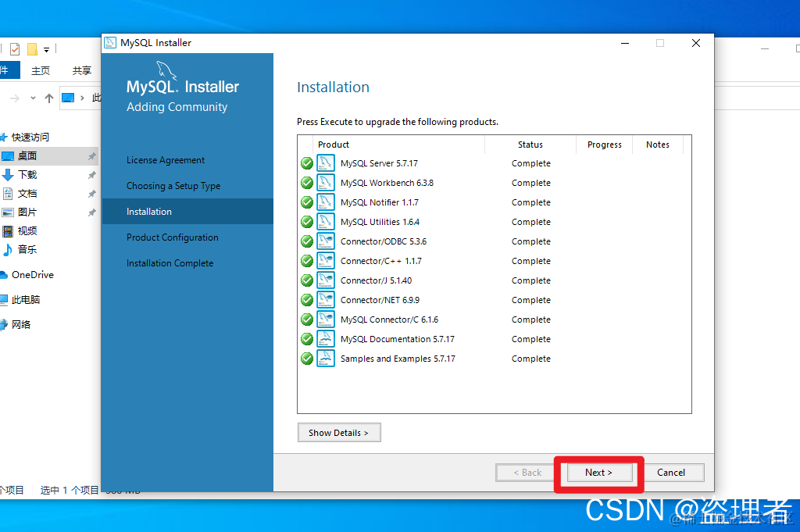
Task: Click green checkmark beside Connector/NET 6.9.9
Action: (x=306, y=300)
